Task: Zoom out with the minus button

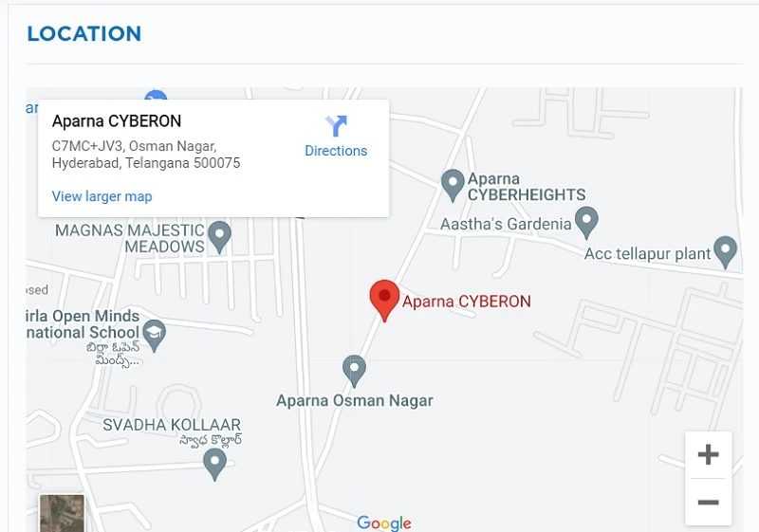Action: (x=708, y=502)
